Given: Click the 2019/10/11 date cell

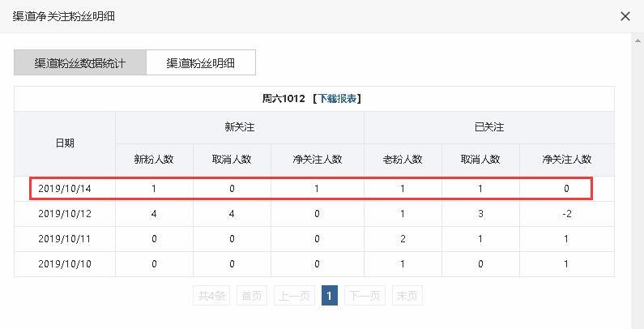Looking at the screenshot, I should [65, 239].
